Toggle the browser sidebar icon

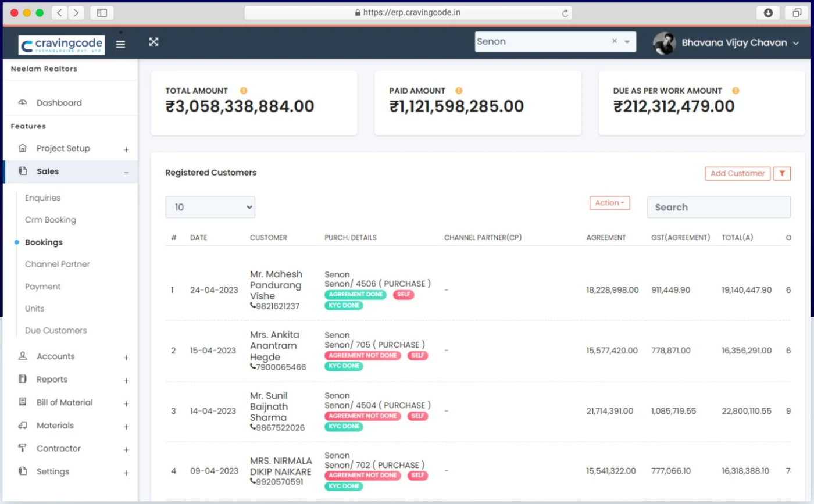click(102, 13)
